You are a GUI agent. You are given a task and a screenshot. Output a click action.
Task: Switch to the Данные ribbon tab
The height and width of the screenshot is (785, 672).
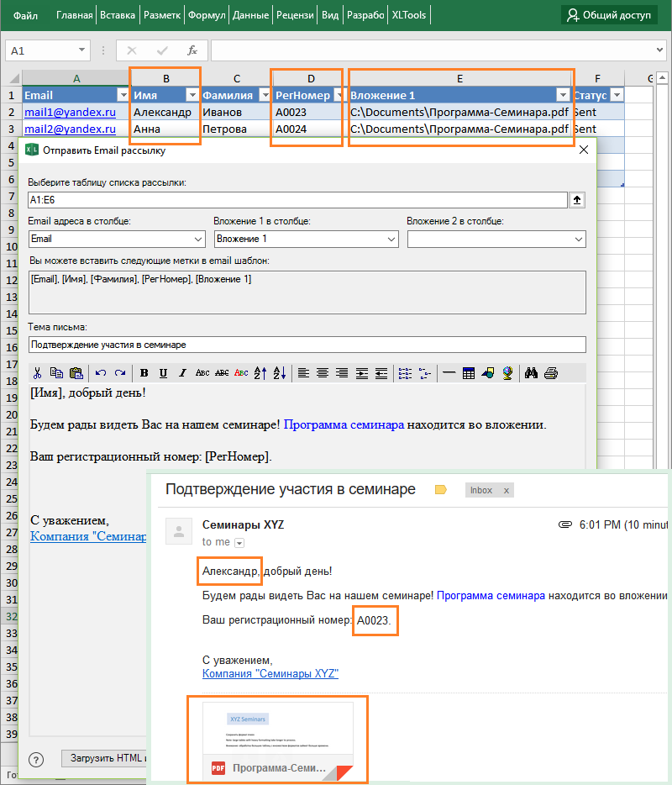click(x=251, y=14)
